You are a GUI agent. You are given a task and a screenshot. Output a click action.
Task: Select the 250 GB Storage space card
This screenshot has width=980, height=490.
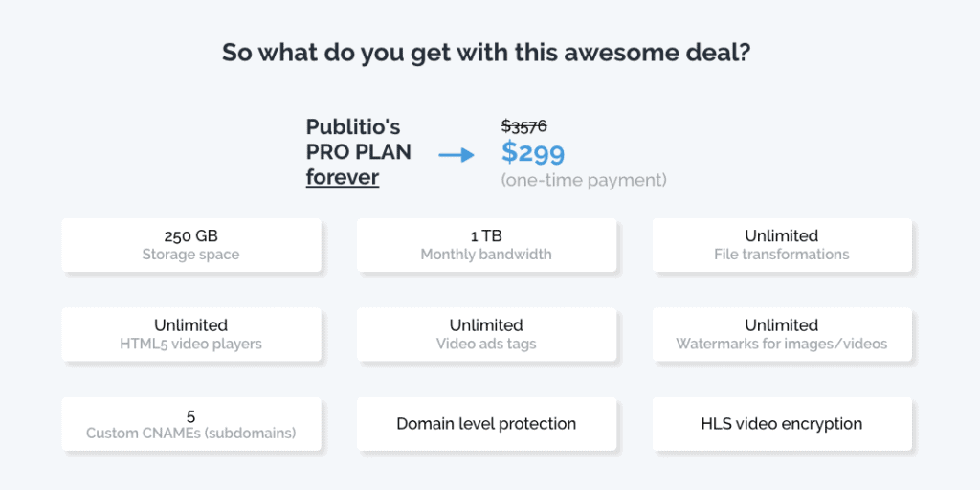[191, 245]
